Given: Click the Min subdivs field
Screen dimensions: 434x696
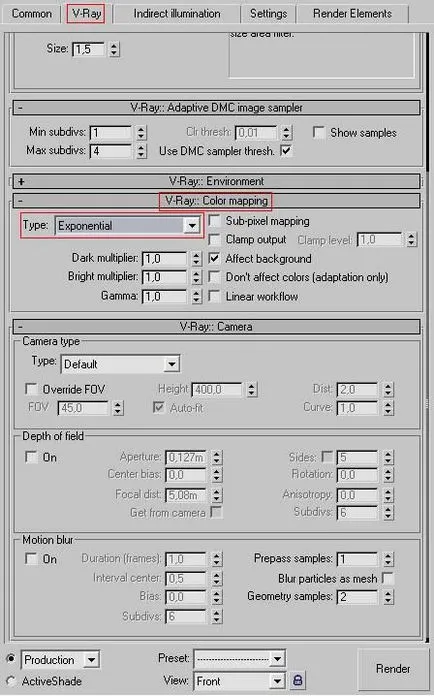Looking at the screenshot, I should pos(111,132).
